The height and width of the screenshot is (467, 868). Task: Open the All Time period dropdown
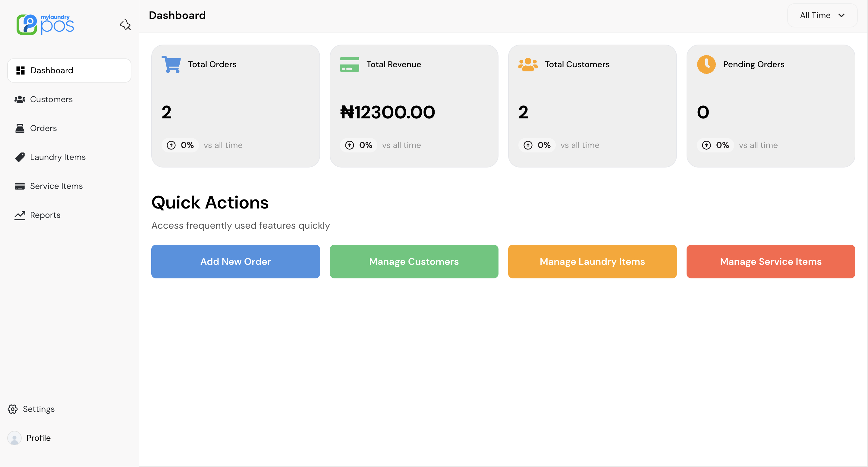(815, 15)
